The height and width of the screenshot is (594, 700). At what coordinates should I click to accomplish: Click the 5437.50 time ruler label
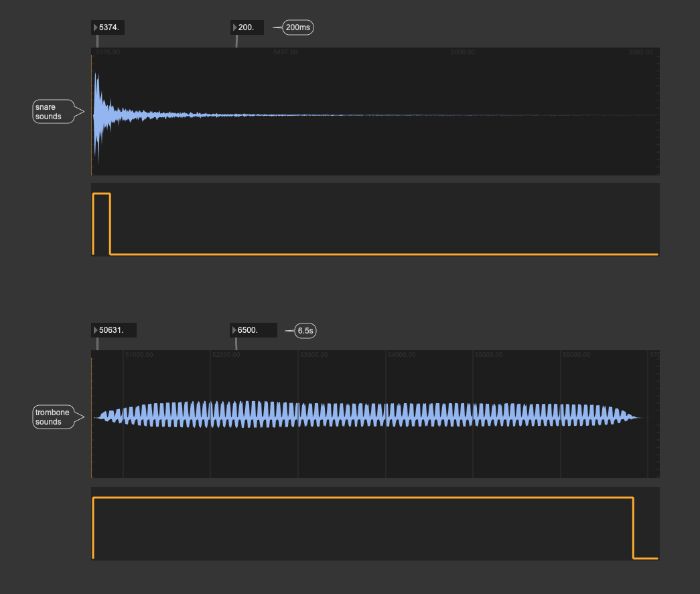[285, 52]
